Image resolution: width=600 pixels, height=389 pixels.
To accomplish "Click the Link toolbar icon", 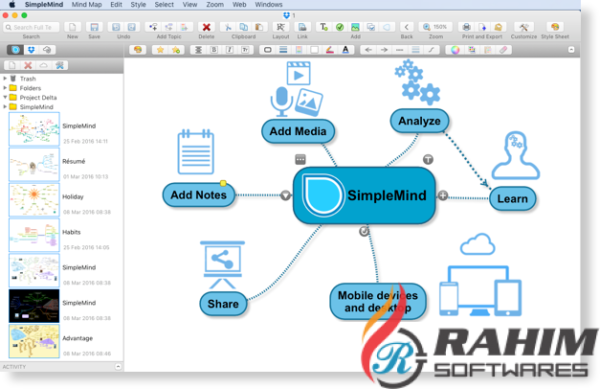I will click(x=302, y=27).
